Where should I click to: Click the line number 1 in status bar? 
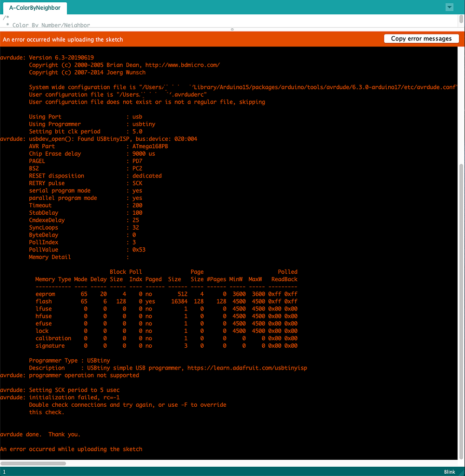5,472
